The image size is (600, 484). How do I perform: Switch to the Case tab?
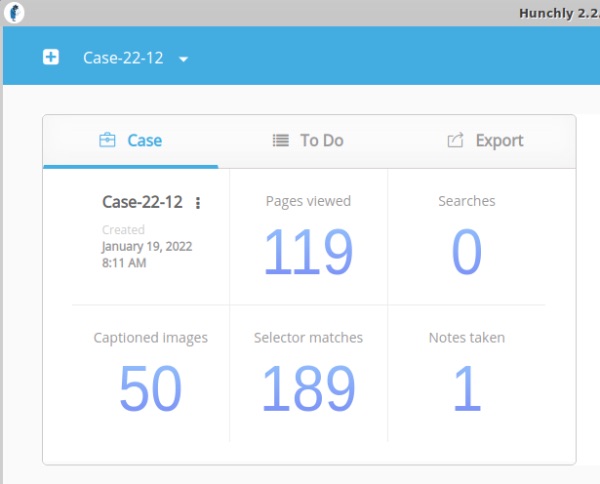(130, 141)
